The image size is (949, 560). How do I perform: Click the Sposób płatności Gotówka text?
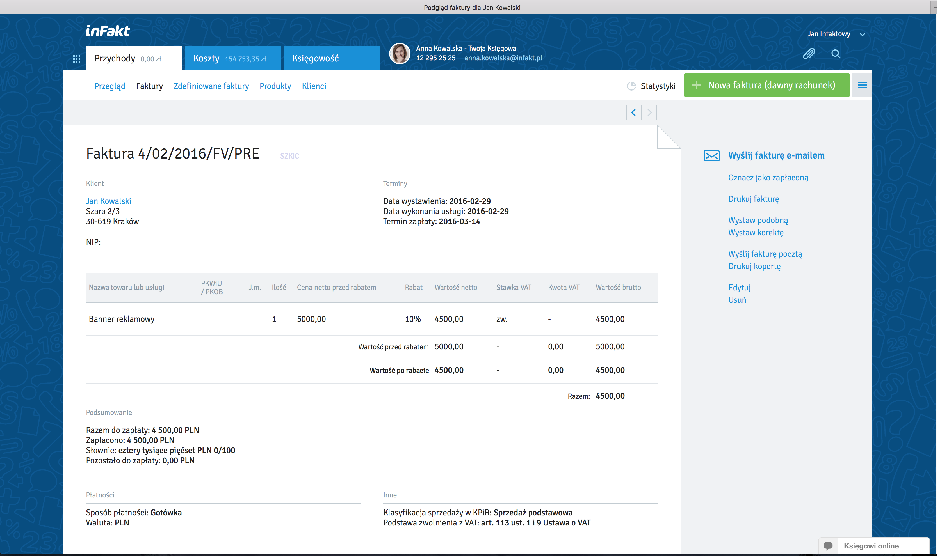(x=134, y=513)
